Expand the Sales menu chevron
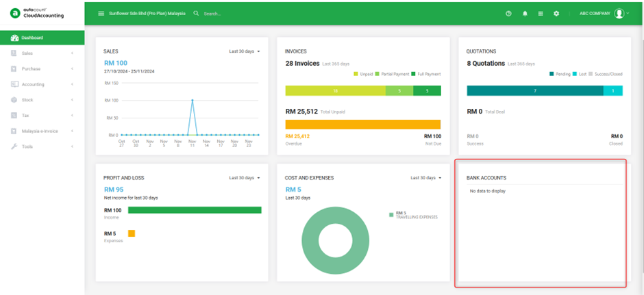Screen dimensions: 644x295 pyautogui.click(x=73, y=53)
